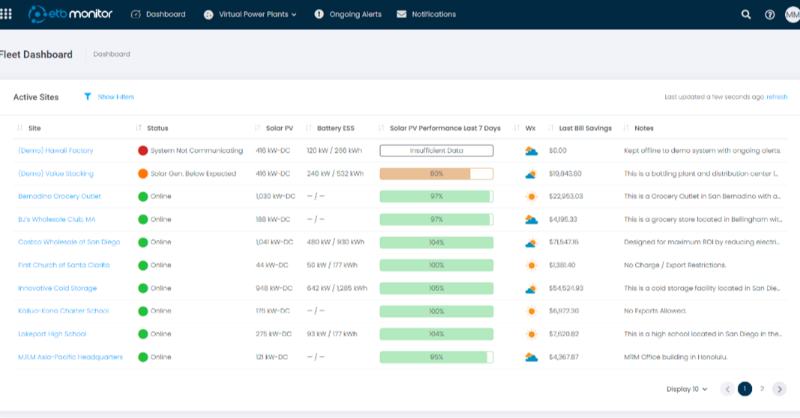The image size is (800, 418).
Task: Click green status dot for Costco Wholesale
Action: coord(143,242)
